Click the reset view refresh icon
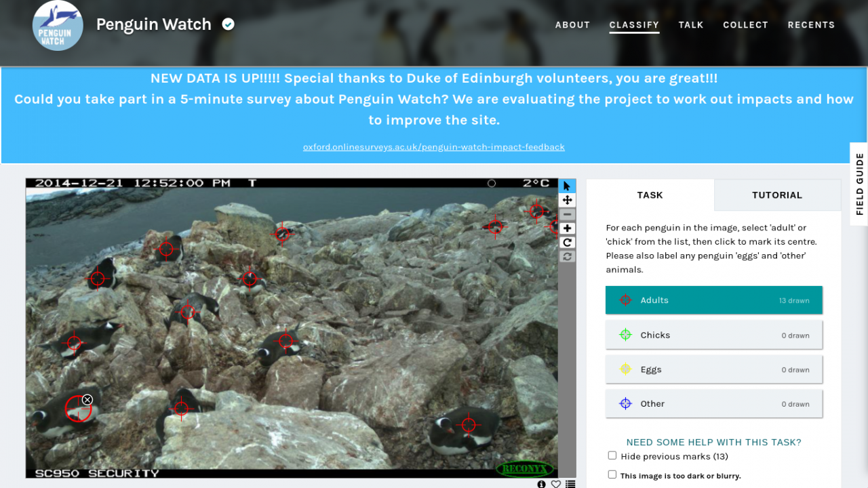 568,256
